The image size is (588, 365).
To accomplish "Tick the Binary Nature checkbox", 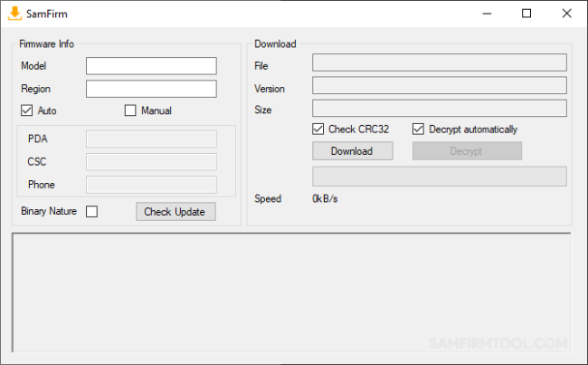I will [92, 211].
